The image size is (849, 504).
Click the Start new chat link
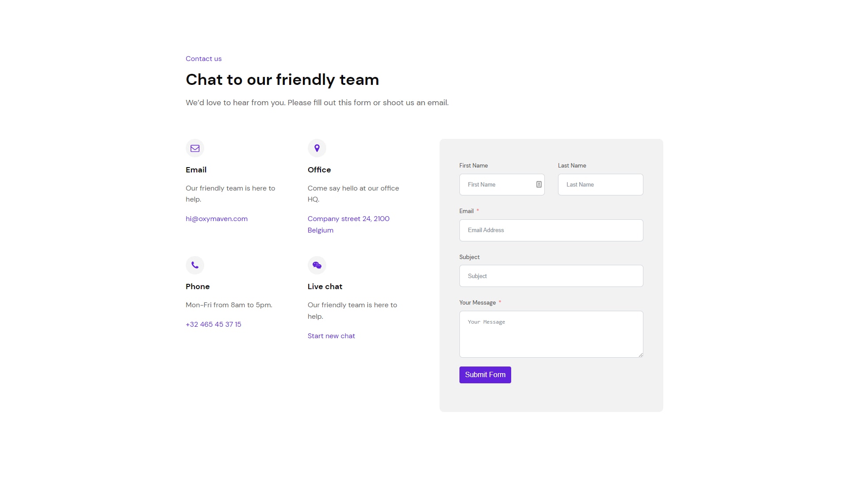coord(331,336)
